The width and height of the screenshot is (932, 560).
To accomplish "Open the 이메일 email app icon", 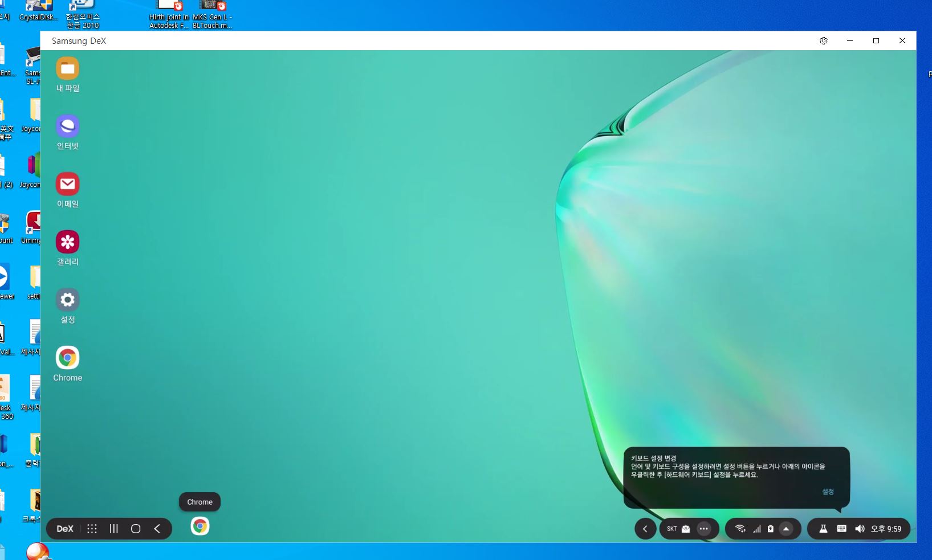I will 67,184.
